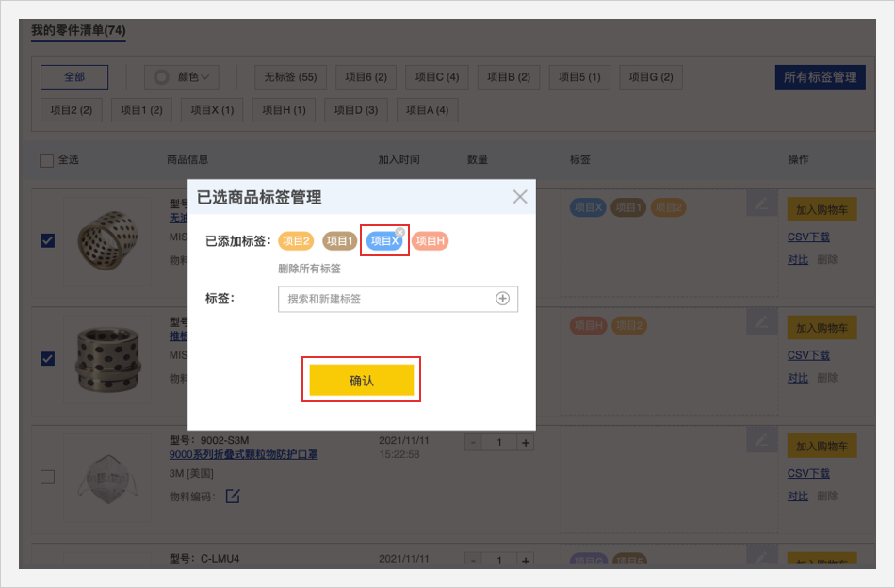The image size is (895, 588).
Task: Click the orange 项目2 tag in the dialog
Action: [x=296, y=241]
